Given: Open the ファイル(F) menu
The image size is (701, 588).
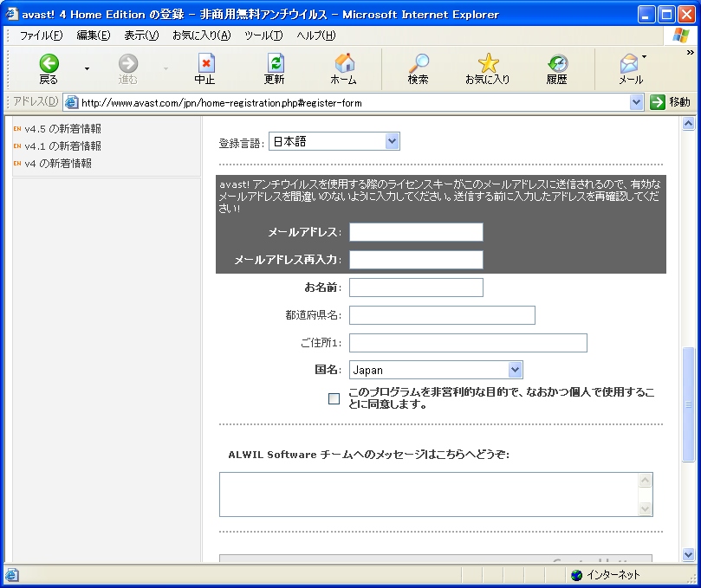Looking at the screenshot, I should tap(41, 36).
